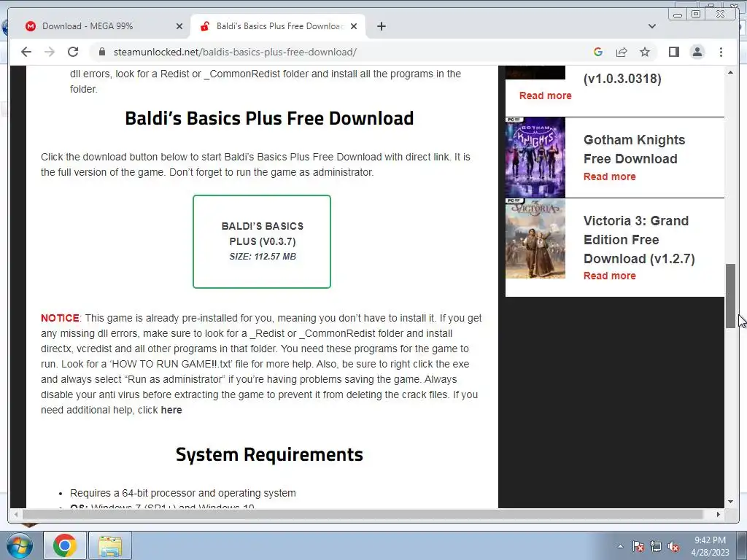The width and height of the screenshot is (747, 560).
Task: Click the address bar URL
Action: click(235, 52)
